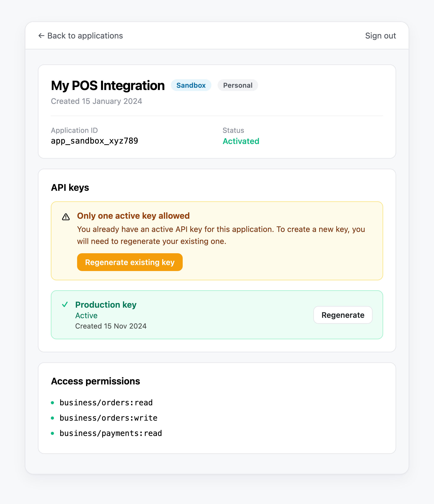Click the warning triangle icon
Viewport: 434px width, 504px height.
(x=66, y=217)
